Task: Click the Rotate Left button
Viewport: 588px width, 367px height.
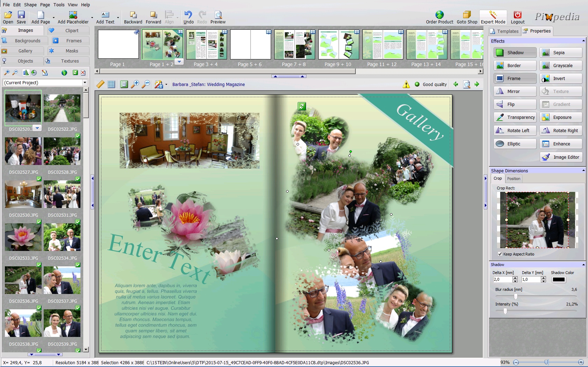Action: (515, 130)
